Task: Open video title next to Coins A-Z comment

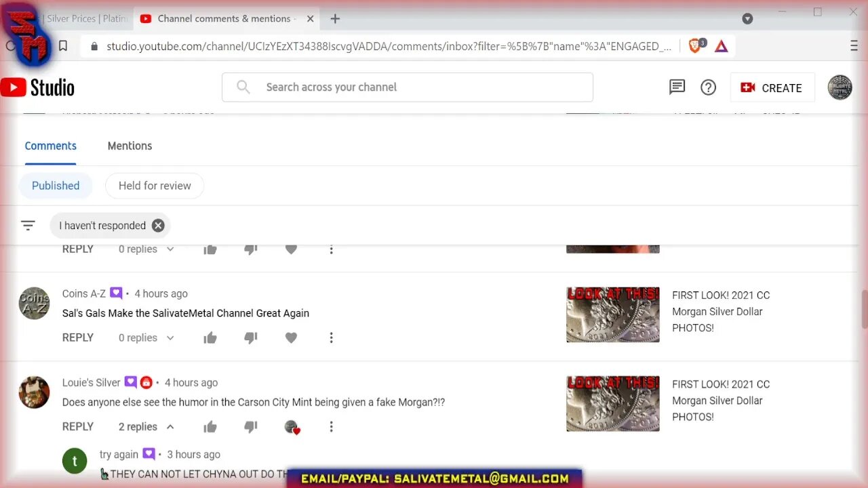Action: pyautogui.click(x=721, y=312)
